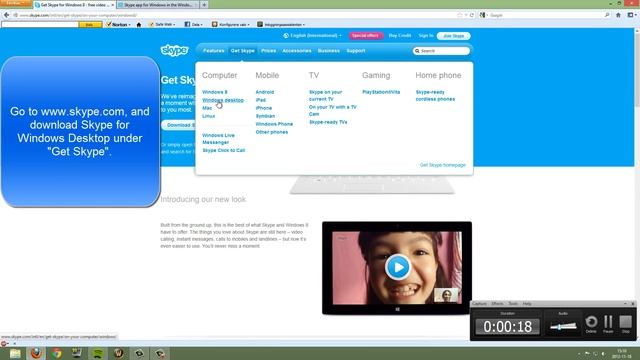The image size is (640, 360).
Task: Open the recorder's Capture menu
Action: (479, 304)
